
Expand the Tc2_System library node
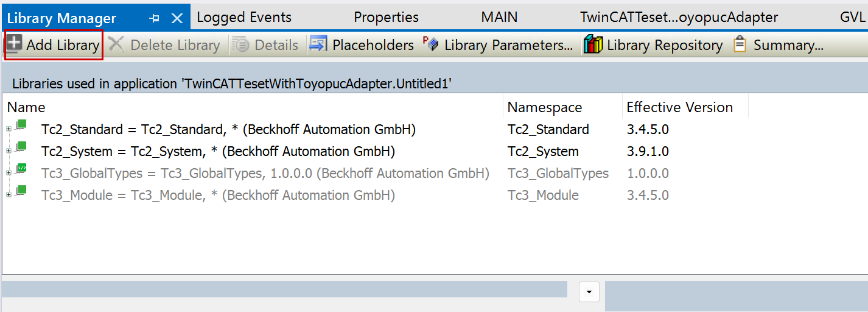9,151
